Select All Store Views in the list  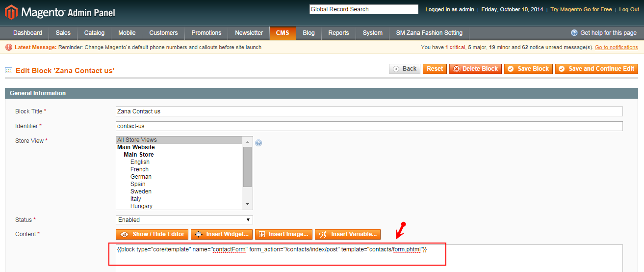point(180,140)
